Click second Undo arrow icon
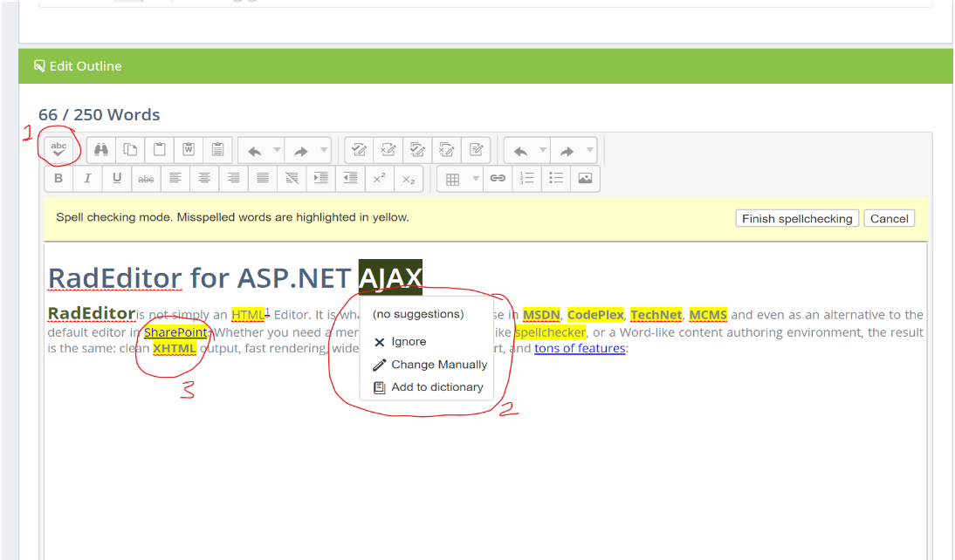The height and width of the screenshot is (560, 955). tap(520, 151)
